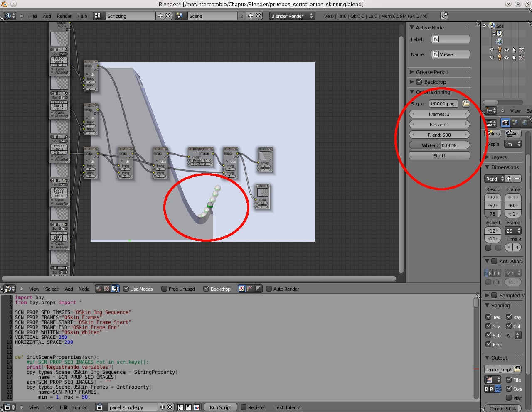Enable the Auto Render checkbox
The width and height of the screenshot is (532, 412).
[x=269, y=289]
